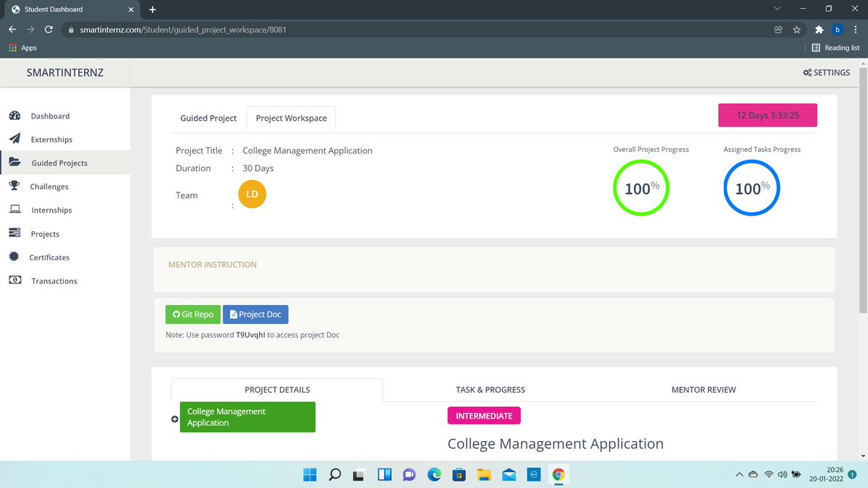The height and width of the screenshot is (488, 868).
Task: Click the MENTOR INSTRUCTION heading
Action: (213, 265)
